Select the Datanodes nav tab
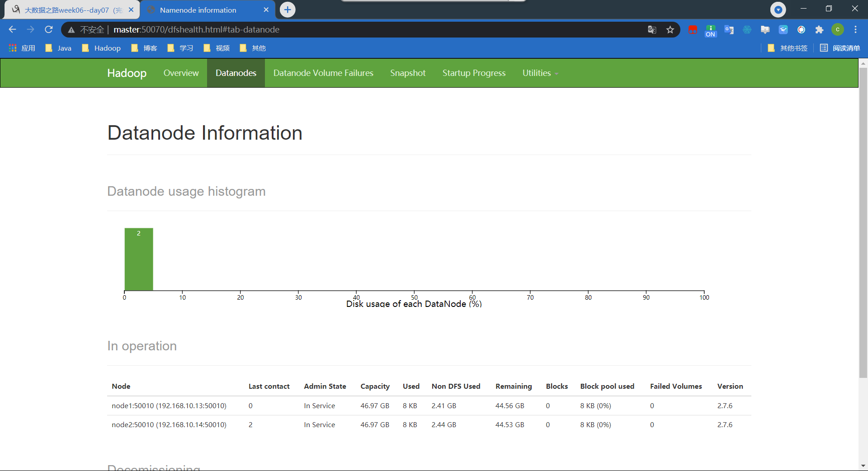This screenshot has height=471, width=868. pyautogui.click(x=236, y=73)
